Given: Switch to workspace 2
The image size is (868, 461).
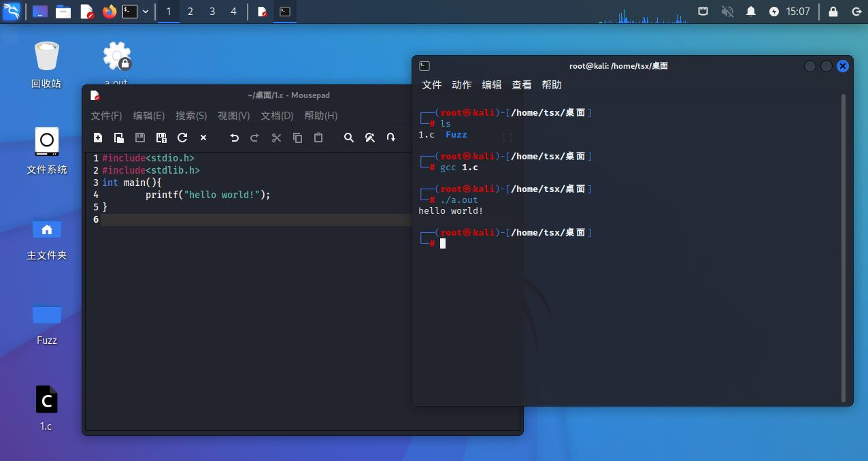Looking at the screenshot, I should tap(190, 12).
